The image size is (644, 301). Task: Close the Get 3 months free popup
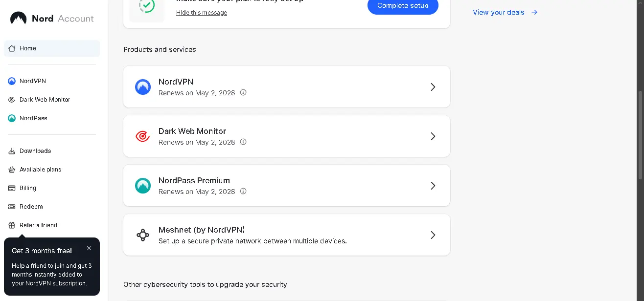click(89, 248)
